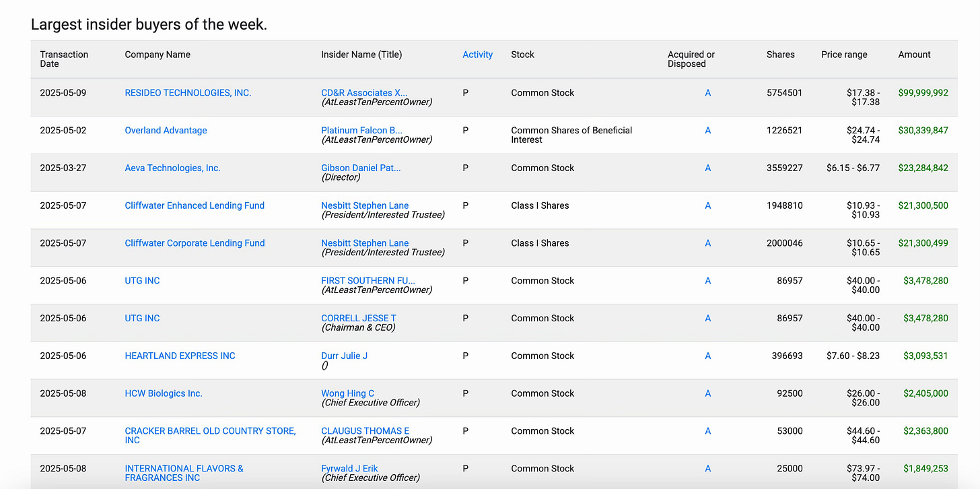
Task: Select the 2025-03-27 transaction date
Action: (63, 168)
